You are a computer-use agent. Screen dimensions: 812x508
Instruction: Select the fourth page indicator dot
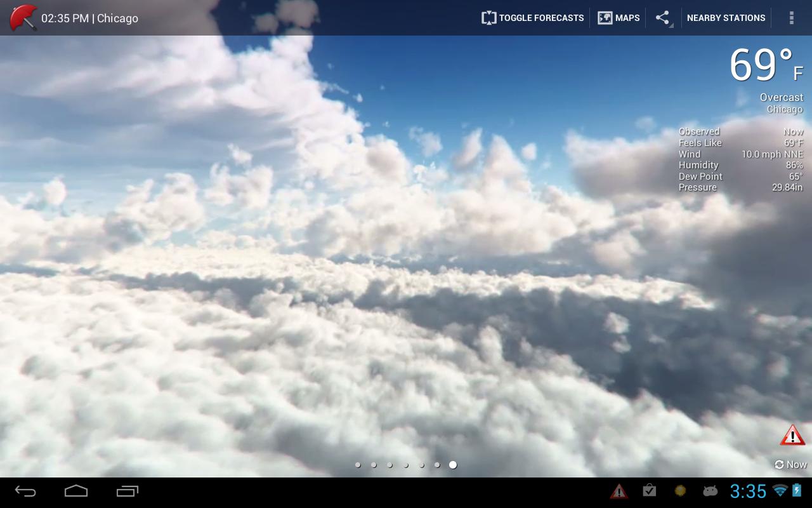[x=406, y=465]
